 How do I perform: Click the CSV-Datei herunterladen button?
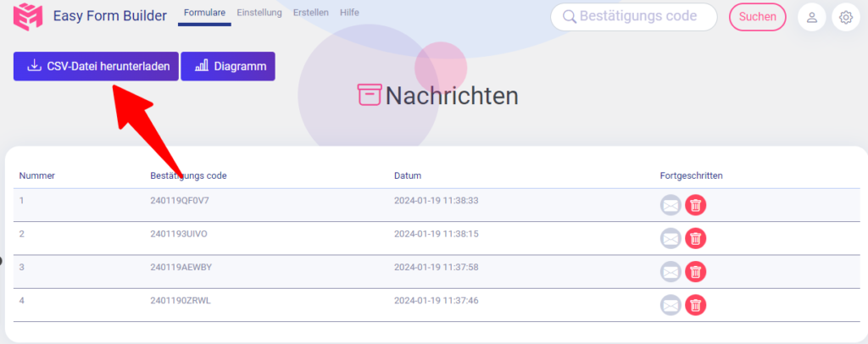[97, 66]
